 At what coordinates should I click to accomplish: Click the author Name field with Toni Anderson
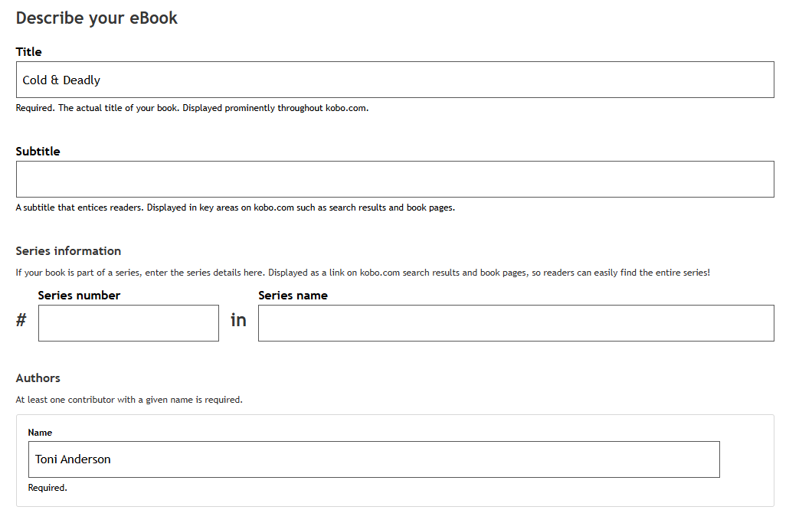point(374,459)
